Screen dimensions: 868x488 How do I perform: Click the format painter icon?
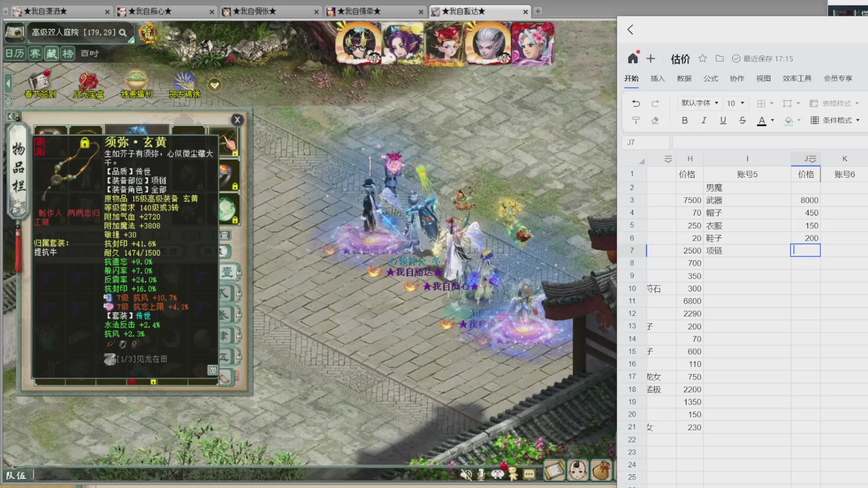pos(636,120)
